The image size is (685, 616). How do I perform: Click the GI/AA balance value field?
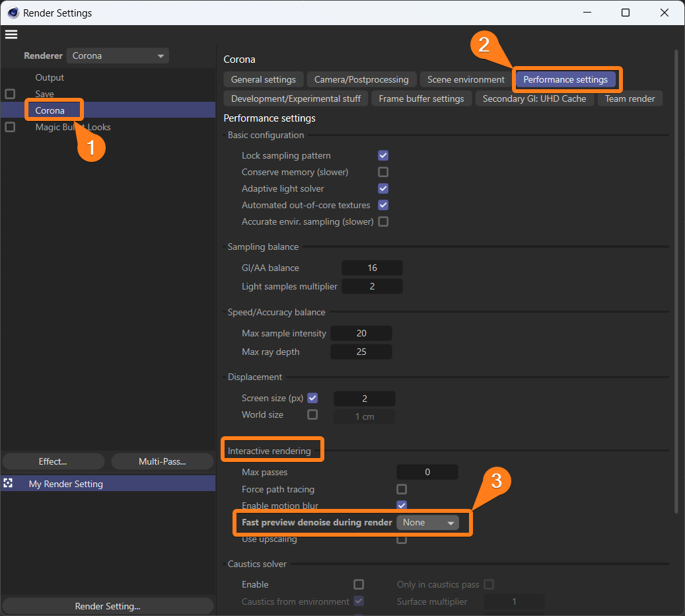[372, 268]
